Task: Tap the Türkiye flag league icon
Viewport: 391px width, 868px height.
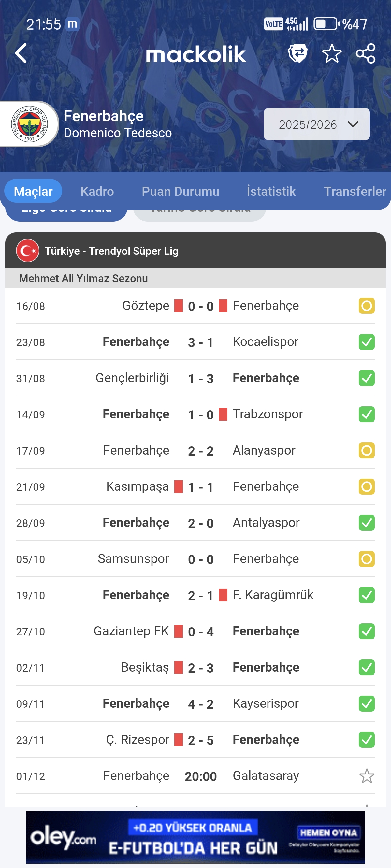Action: pos(28,251)
